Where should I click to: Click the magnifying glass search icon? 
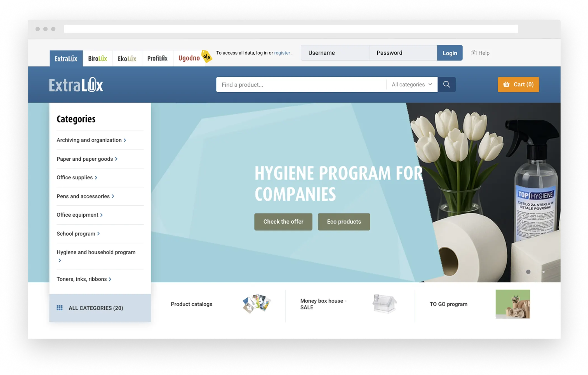coord(446,85)
